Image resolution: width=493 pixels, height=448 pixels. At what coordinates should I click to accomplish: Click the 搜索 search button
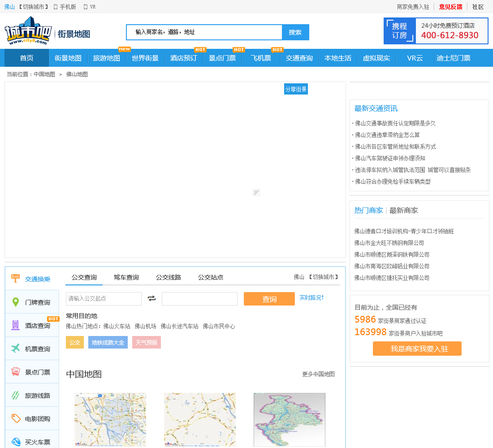295,32
